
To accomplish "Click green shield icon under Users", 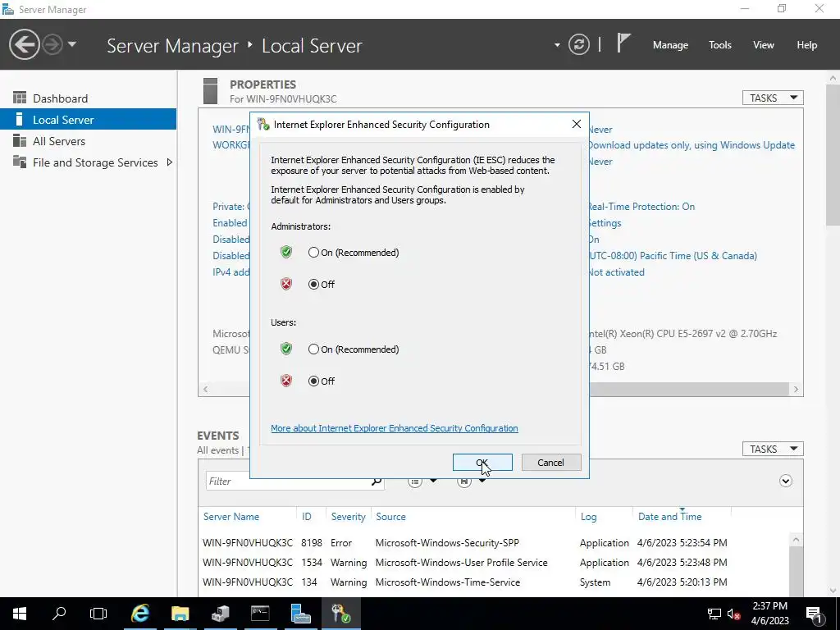I will pos(286,349).
